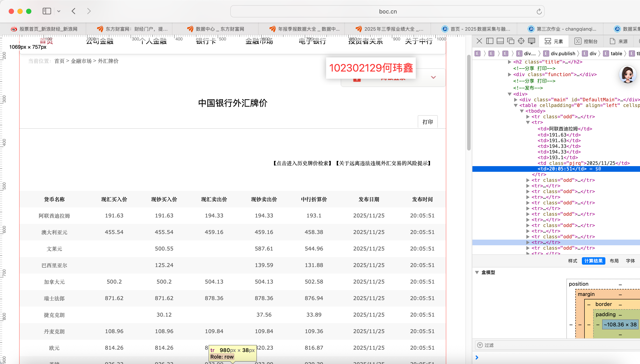640x364 pixels.
Task: Collapse the tbody node in the DOM tree
Action: click(522, 111)
